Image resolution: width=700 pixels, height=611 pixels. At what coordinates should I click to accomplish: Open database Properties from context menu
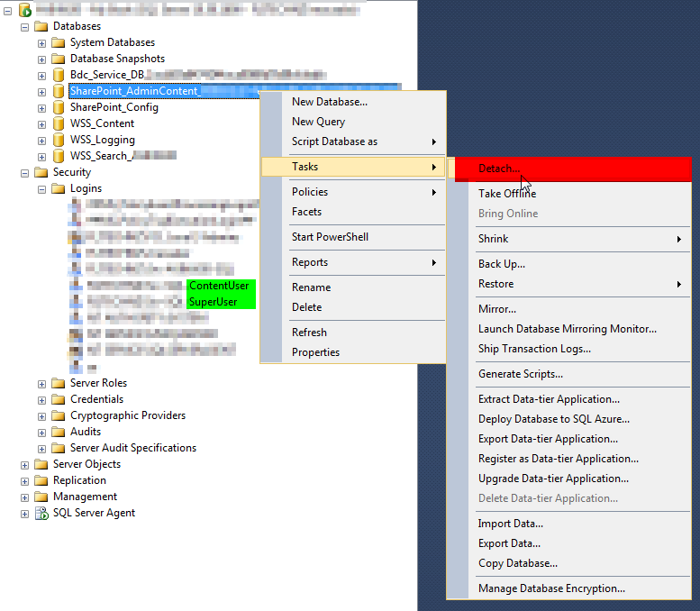353,352
